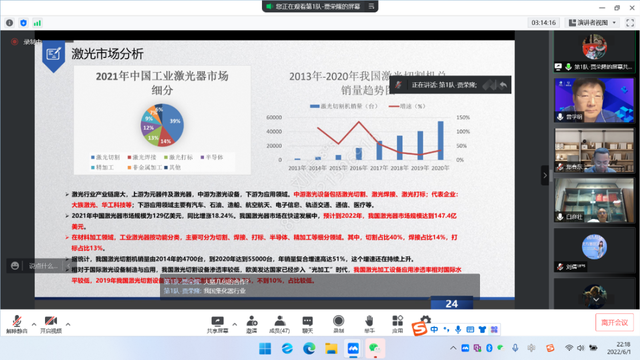Switch Sogou input to Chinese mode

tap(434, 329)
